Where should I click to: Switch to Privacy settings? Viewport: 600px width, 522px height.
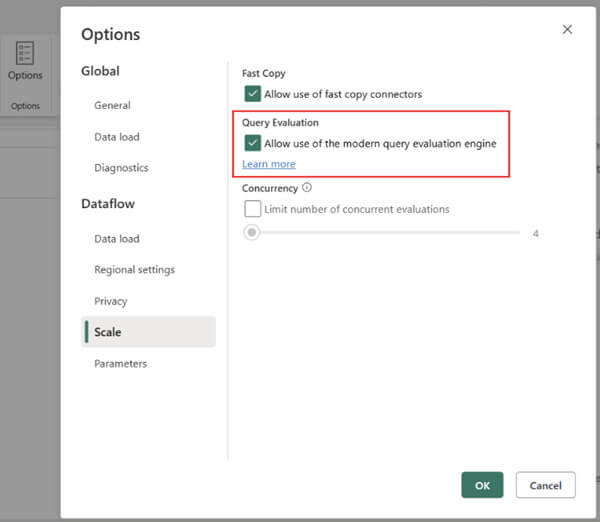[110, 301]
